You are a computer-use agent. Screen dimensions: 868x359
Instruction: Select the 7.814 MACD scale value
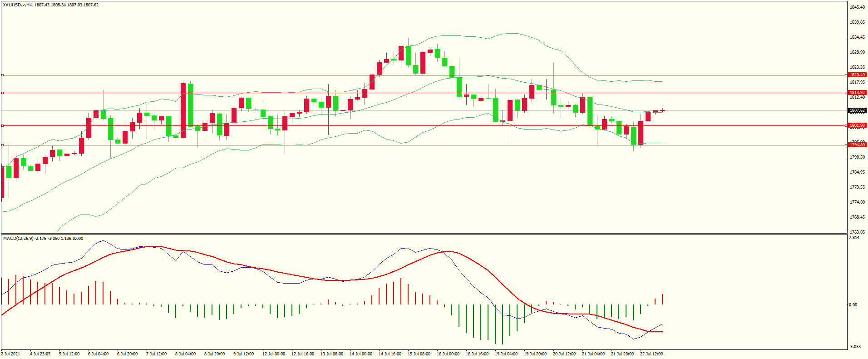(x=854, y=238)
